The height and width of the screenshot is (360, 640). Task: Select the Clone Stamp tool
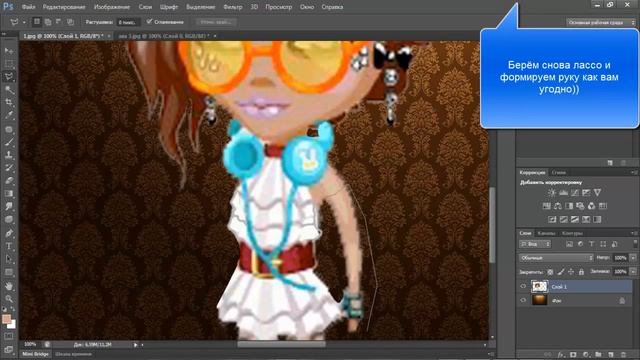click(9, 155)
